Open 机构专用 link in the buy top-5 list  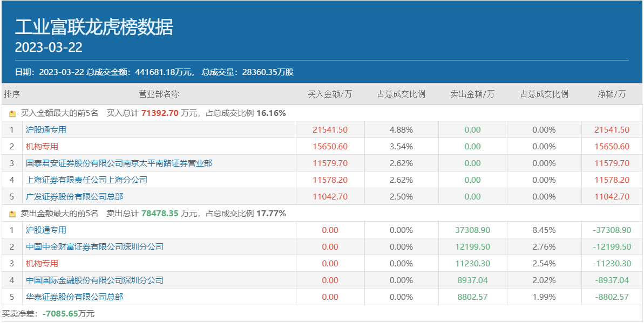[x=42, y=147]
